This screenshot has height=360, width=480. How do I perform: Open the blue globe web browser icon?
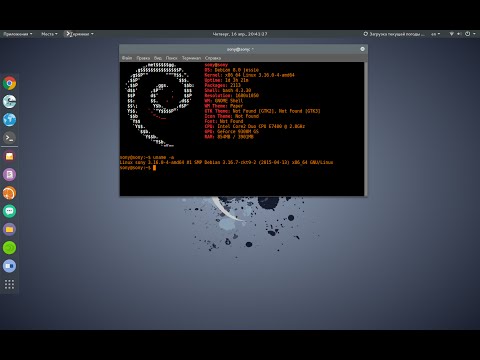click(x=9, y=119)
